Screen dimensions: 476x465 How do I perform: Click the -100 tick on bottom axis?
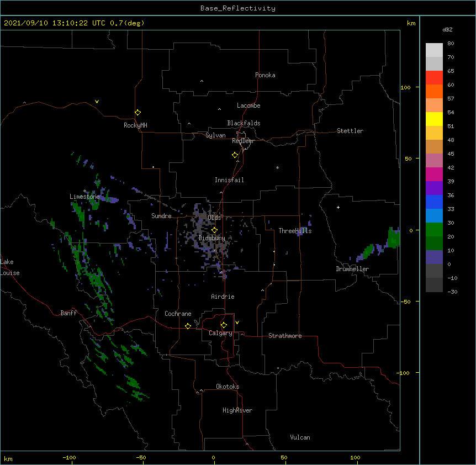pos(69,457)
